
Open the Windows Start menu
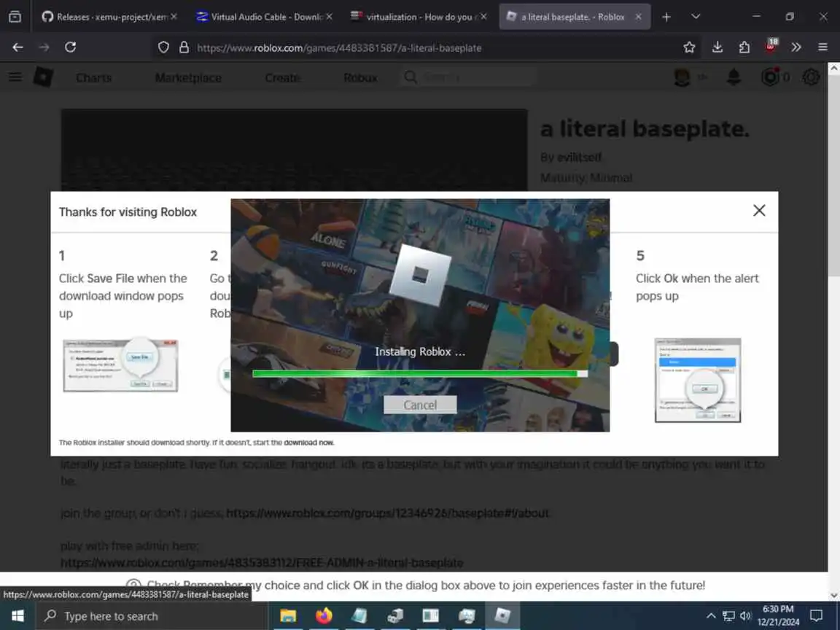click(x=17, y=615)
